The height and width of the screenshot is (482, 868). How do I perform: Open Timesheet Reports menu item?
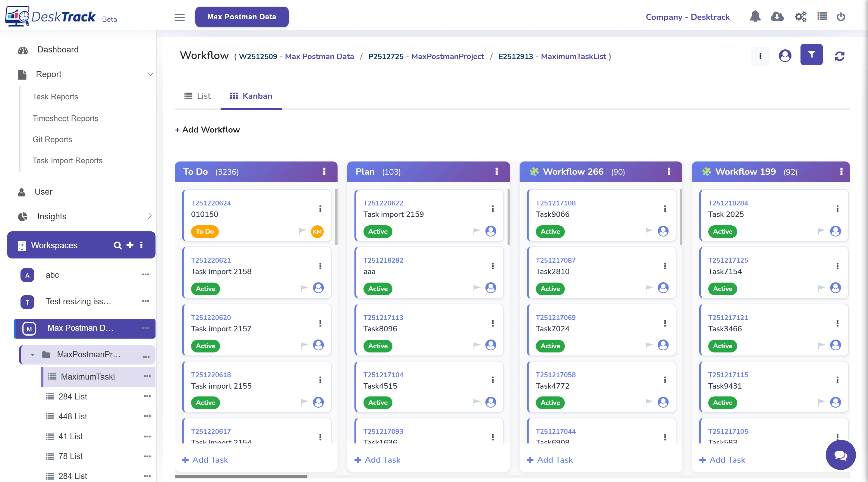[65, 118]
